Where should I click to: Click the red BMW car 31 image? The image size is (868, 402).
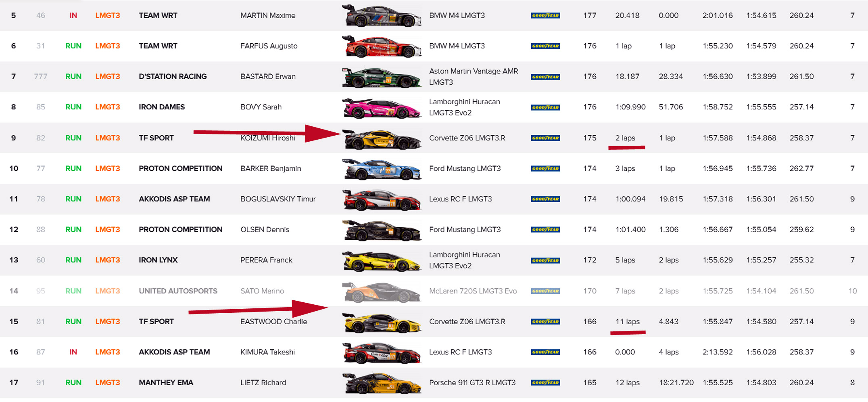click(x=381, y=46)
